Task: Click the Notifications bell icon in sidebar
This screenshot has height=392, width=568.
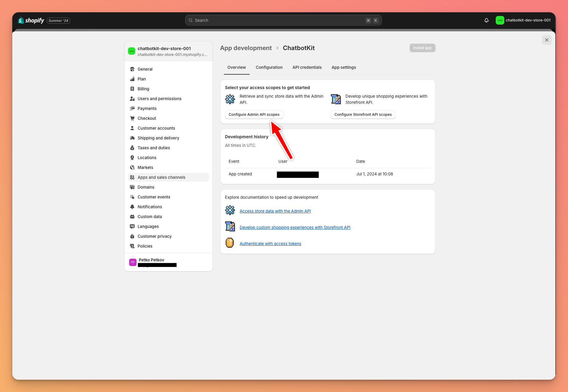Action: 132,207
